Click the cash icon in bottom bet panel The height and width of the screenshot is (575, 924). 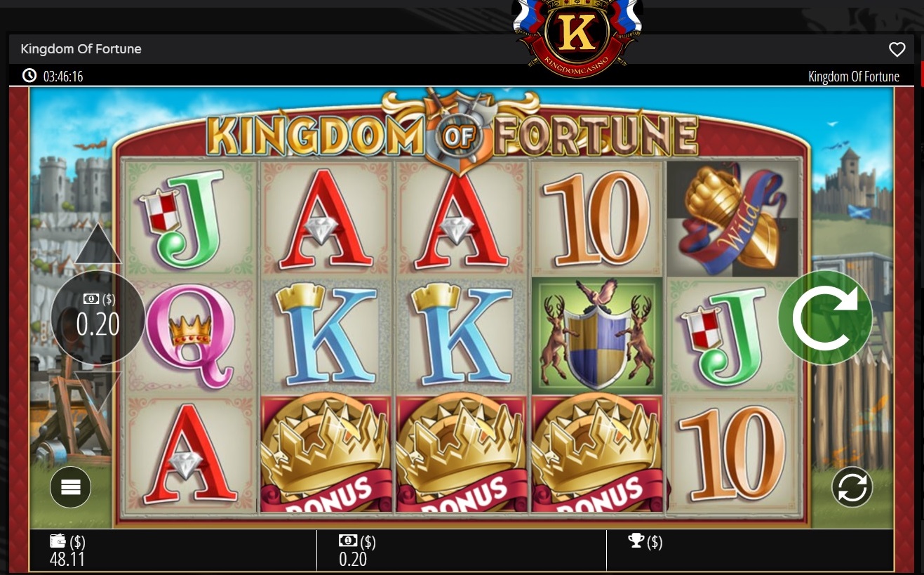pyautogui.click(x=348, y=541)
